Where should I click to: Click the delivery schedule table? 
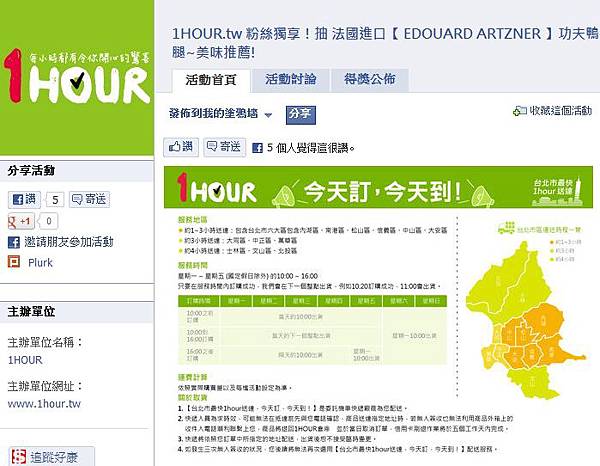click(312, 330)
